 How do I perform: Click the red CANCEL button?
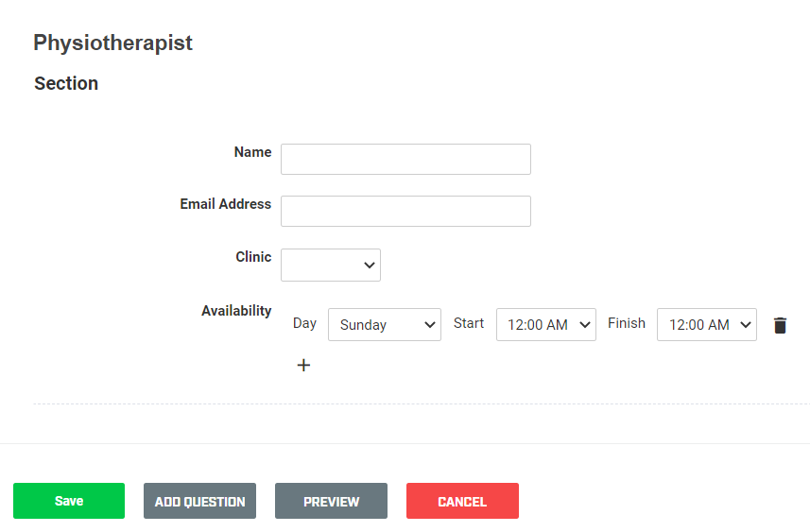[x=462, y=501]
